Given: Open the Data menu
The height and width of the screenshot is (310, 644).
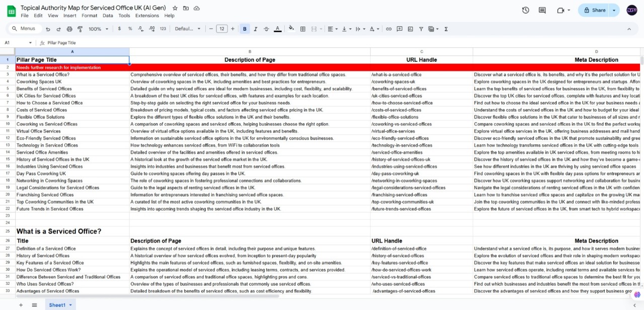Looking at the screenshot, I should (x=108, y=16).
